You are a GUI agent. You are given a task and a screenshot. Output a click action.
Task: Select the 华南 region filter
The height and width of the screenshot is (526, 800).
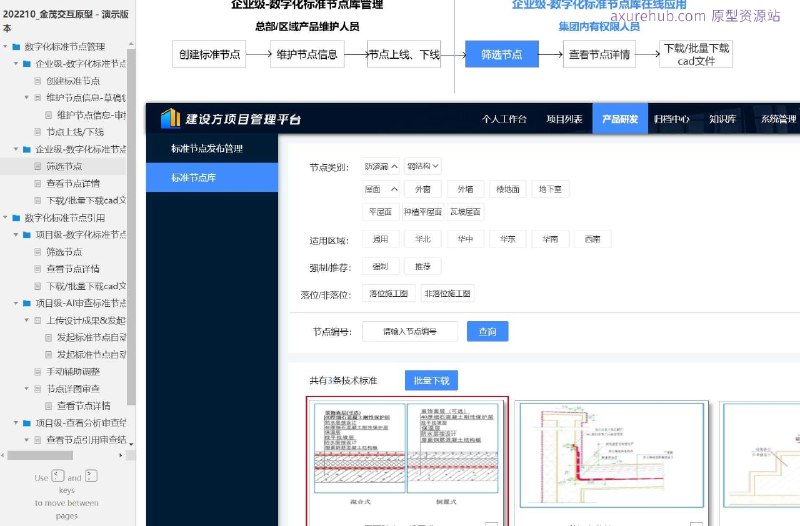point(550,239)
